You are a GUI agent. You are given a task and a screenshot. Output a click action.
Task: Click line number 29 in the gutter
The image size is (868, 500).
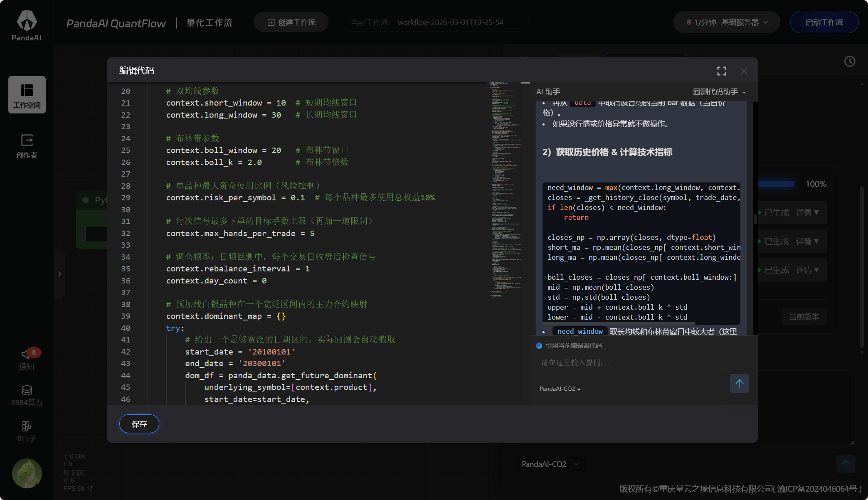click(126, 198)
